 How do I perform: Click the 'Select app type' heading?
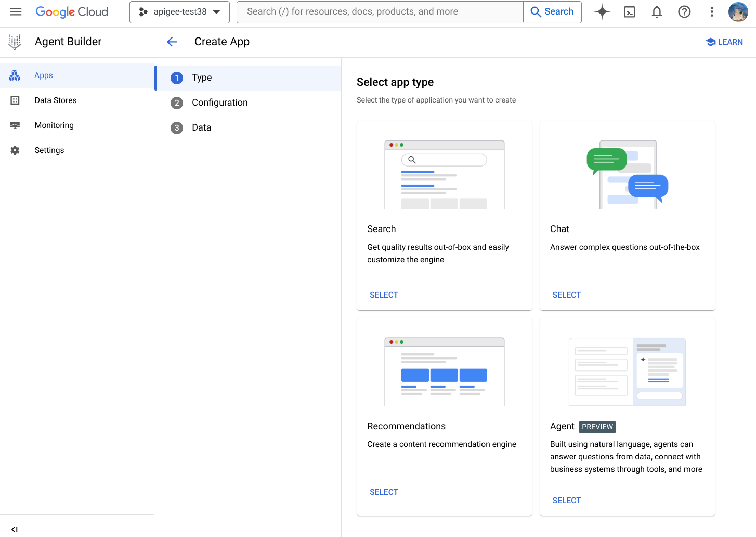[x=395, y=82]
